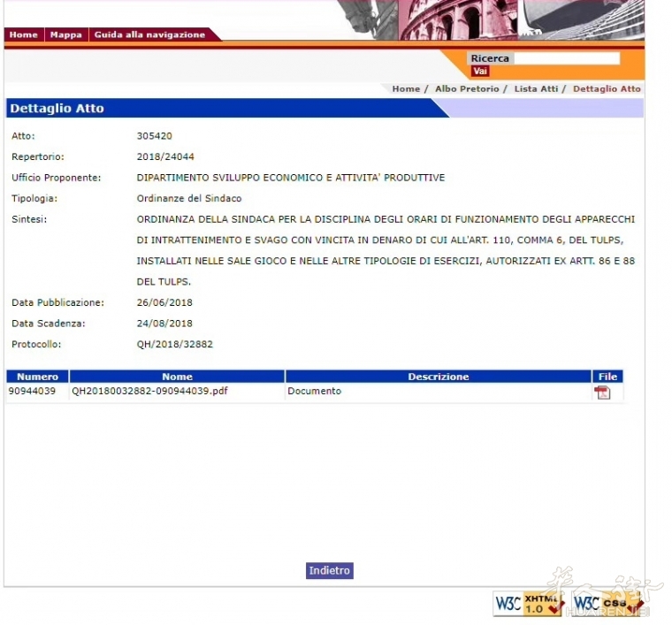Viewport: 672px width, 625px height.
Task: Focus the Ricerca search text field
Action: click(x=566, y=58)
